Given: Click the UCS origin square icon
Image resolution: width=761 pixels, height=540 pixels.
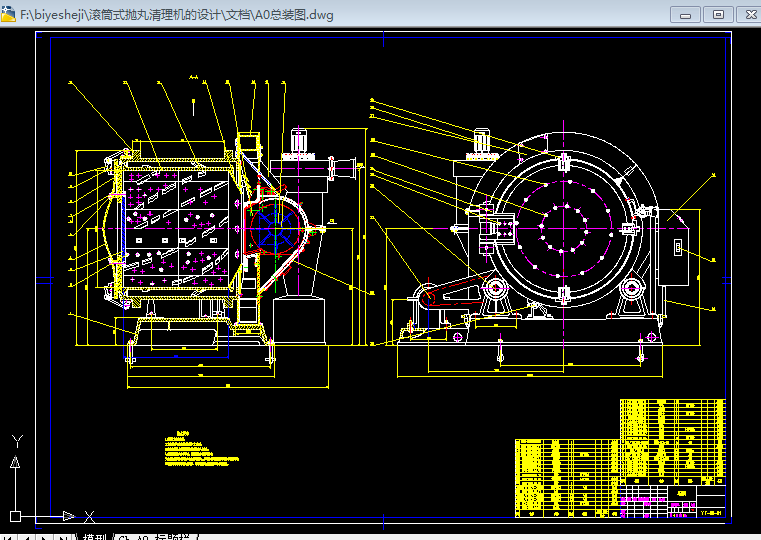Looking at the screenshot, I should tap(15, 516).
